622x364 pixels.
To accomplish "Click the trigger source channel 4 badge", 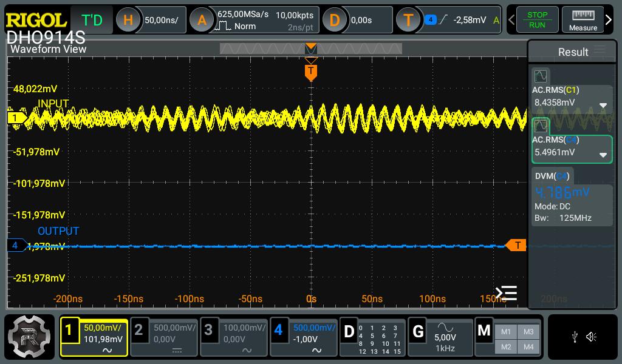I will [431, 19].
